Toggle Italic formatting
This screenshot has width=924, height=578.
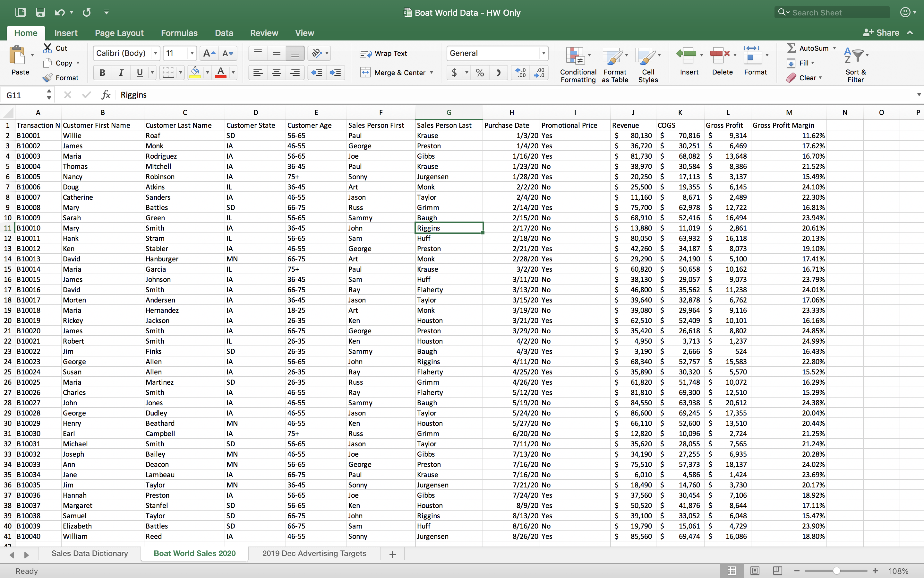tap(121, 72)
